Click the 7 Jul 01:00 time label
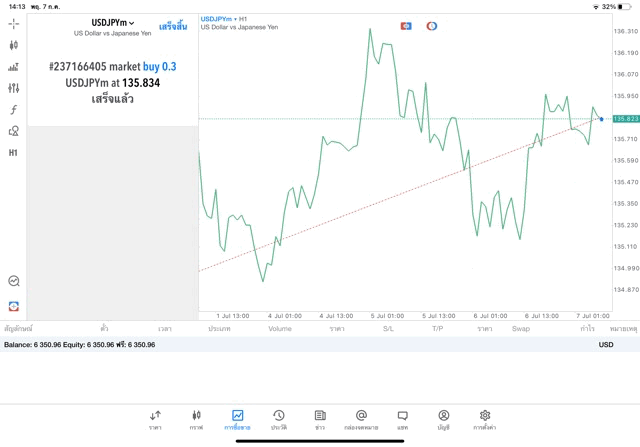The image size is (640, 447). (x=593, y=316)
